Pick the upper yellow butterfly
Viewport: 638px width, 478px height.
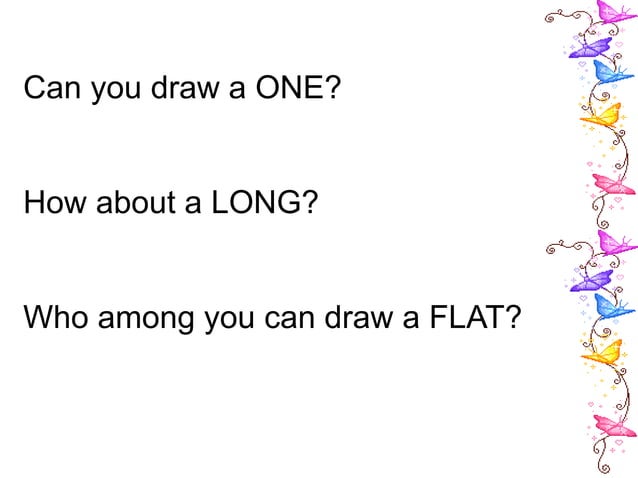(x=600, y=116)
